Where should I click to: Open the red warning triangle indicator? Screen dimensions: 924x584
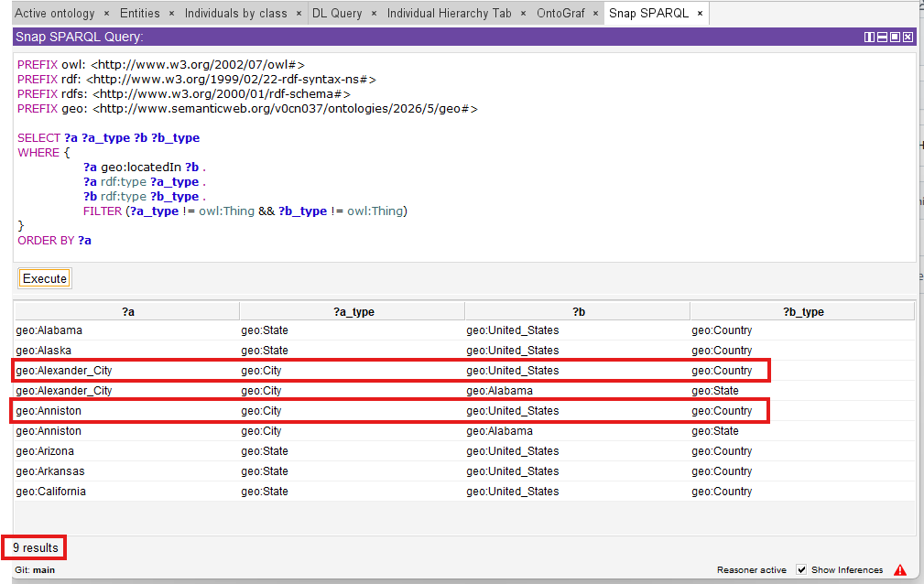900,570
